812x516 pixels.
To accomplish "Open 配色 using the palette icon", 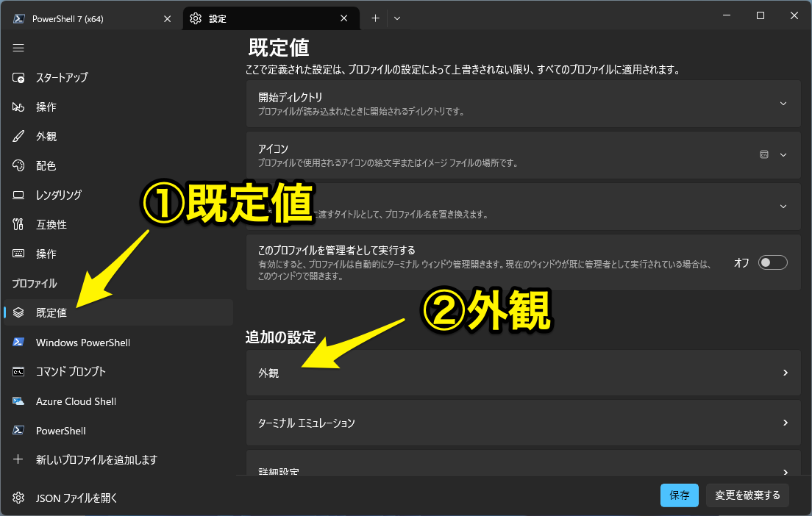I will point(18,165).
